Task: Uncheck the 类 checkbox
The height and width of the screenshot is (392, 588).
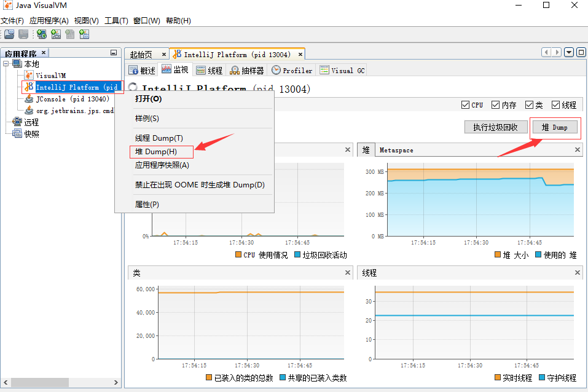Action: tap(529, 104)
